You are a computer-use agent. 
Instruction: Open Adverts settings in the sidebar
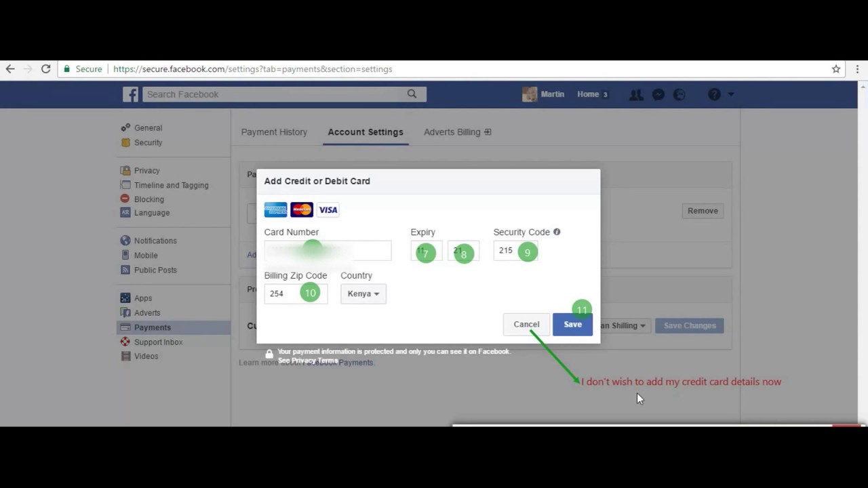[147, 313]
